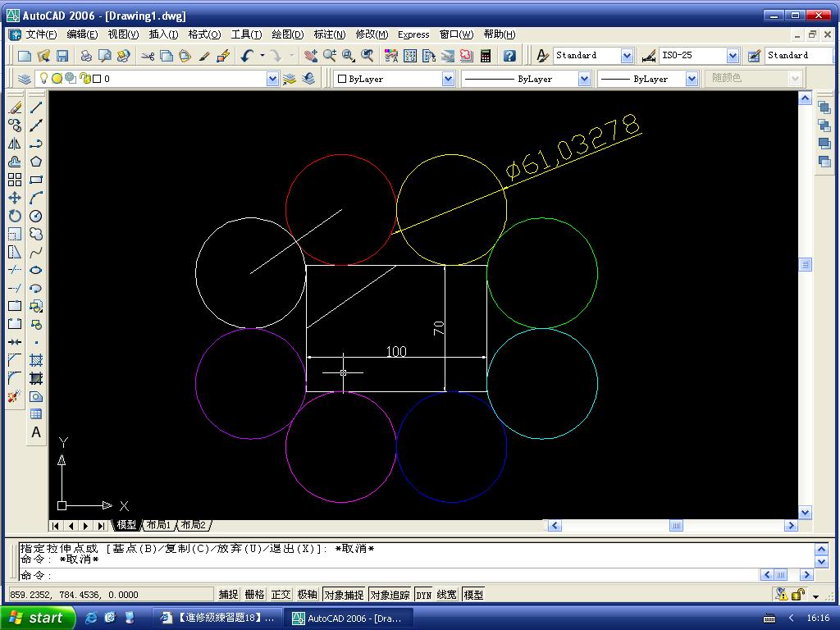
Task: Toggle 栅格 grid display
Action: [x=254, y=594]
